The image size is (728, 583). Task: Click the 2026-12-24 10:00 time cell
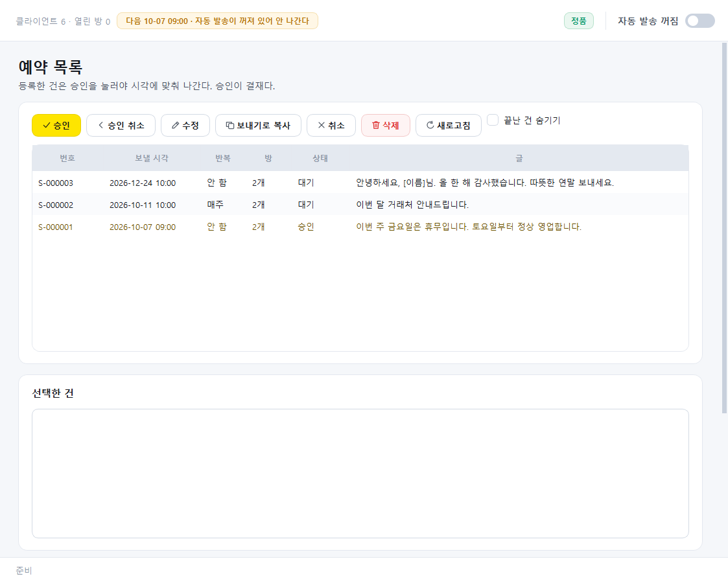pyautogui.click(x=143, y=183)
